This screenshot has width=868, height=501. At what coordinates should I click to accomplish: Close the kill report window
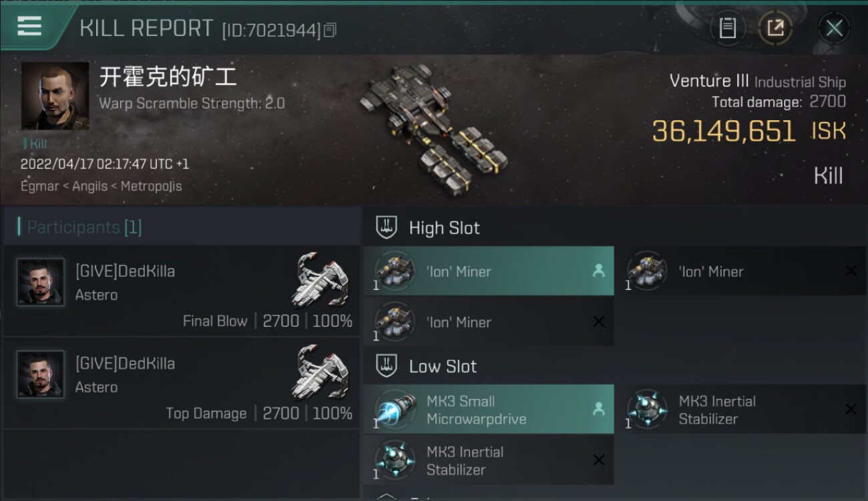pos(834,28)
